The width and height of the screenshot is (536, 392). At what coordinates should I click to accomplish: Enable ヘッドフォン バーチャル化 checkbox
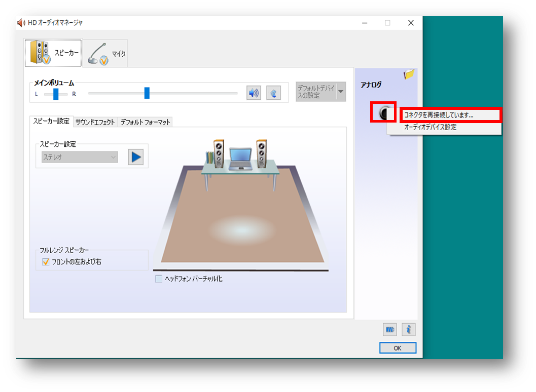pos(159,279)
